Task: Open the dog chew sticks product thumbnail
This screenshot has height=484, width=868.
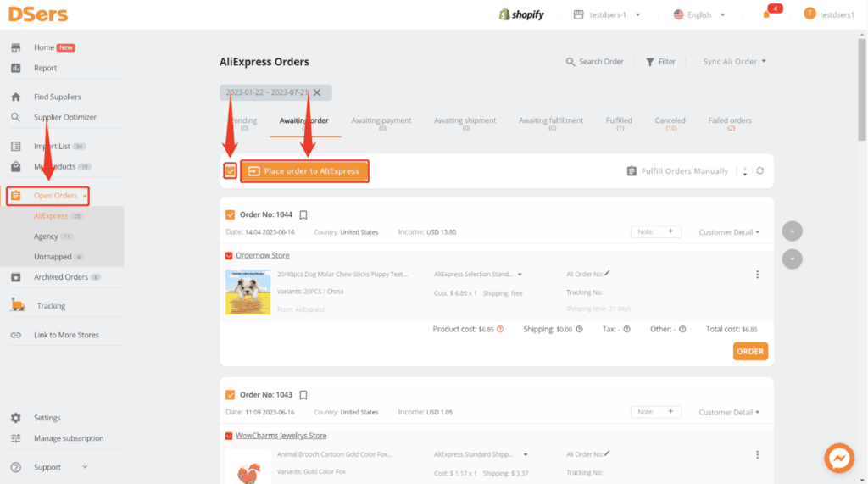Action: (x=248, y=292)
